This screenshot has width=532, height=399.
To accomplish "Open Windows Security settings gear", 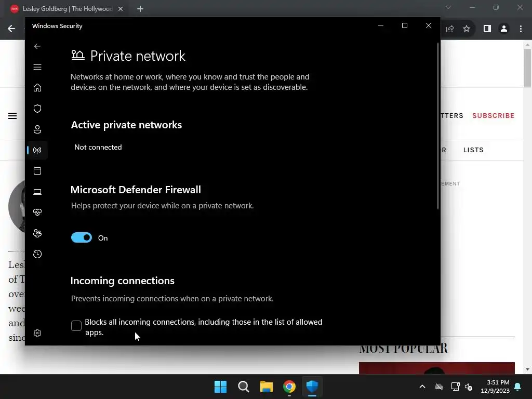I will [37, 333].
